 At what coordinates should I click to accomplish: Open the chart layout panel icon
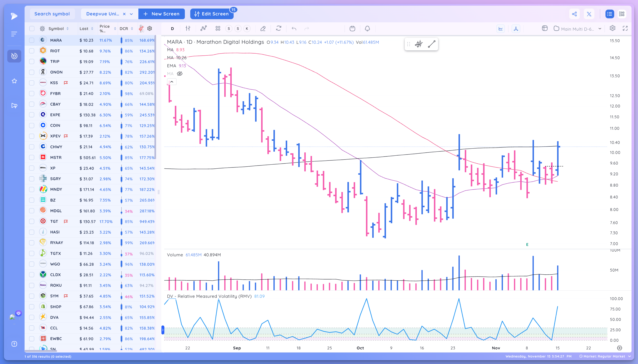[x=545, y=28]
